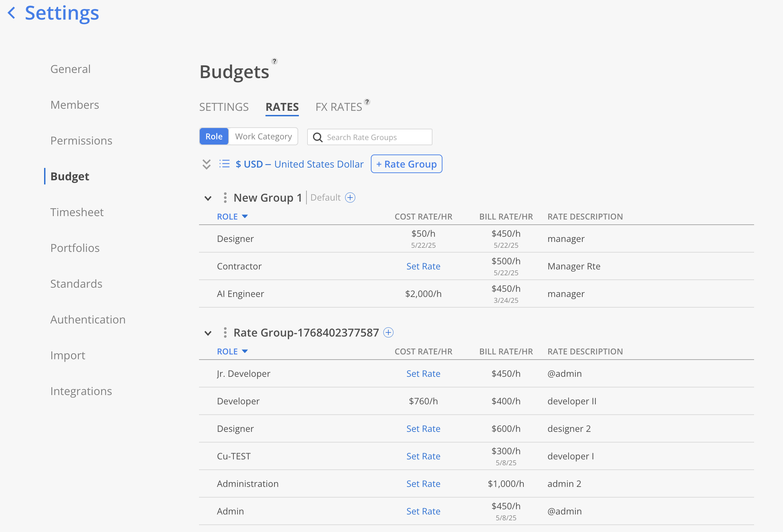Open the SETTINGS tab under Budgets
The width and height of the screenshot is (783, 532).
click(224, 107)
